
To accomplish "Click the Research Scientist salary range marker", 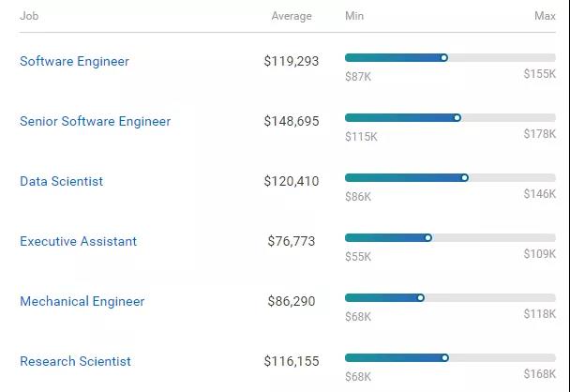I will (x=445, y=357).
